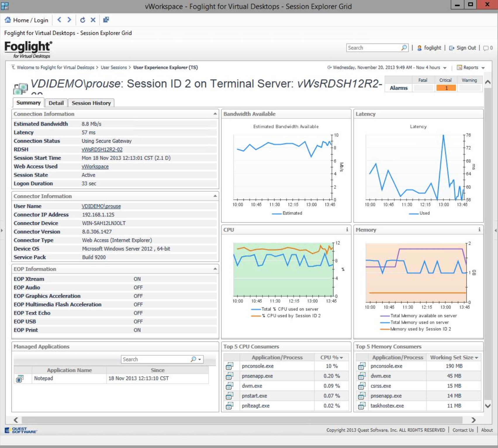Sort memory consumers by Working Set Size
This screenshot has width=498, height=448.
454,357
